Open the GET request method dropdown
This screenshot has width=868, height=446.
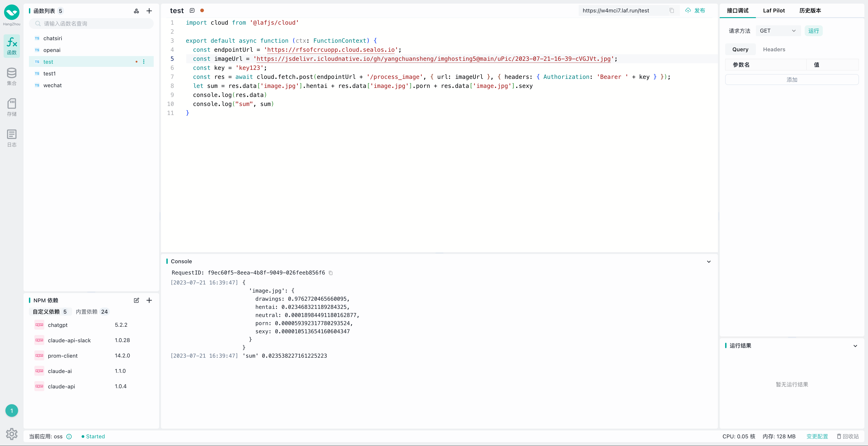click(778, 31)
